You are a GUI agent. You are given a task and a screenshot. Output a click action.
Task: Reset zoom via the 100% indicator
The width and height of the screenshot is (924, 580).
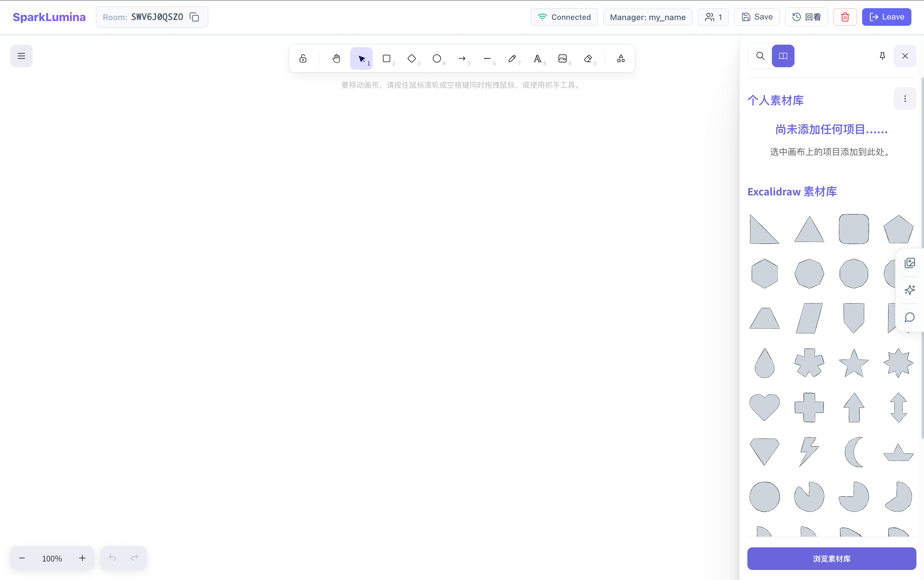(52, 559)
